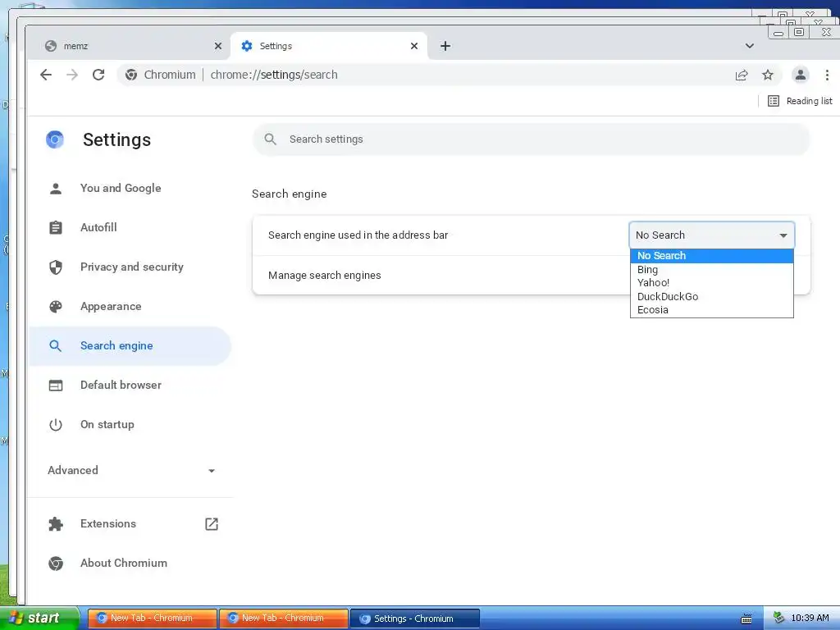840x630 pixels.
Task: Restore down the front Chromium window
Action: [799, 32]
